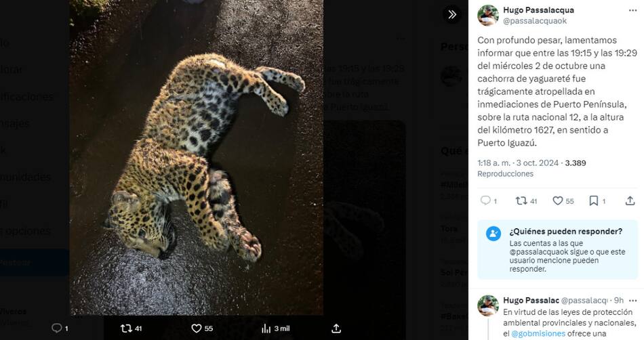Share tweet using upload icon in side panel

click(630, 200)
